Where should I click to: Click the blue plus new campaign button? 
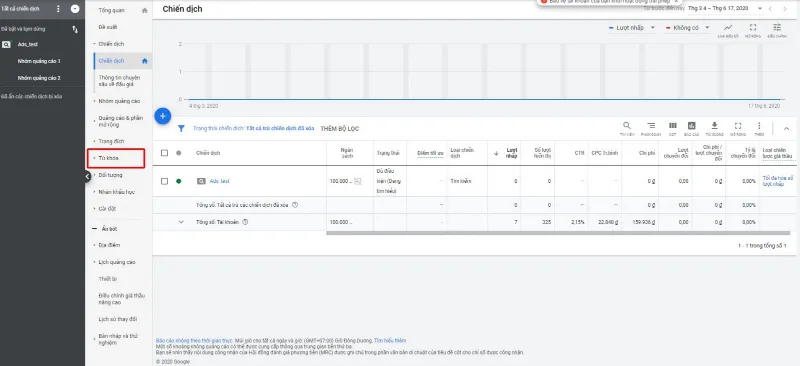(162, 116)
